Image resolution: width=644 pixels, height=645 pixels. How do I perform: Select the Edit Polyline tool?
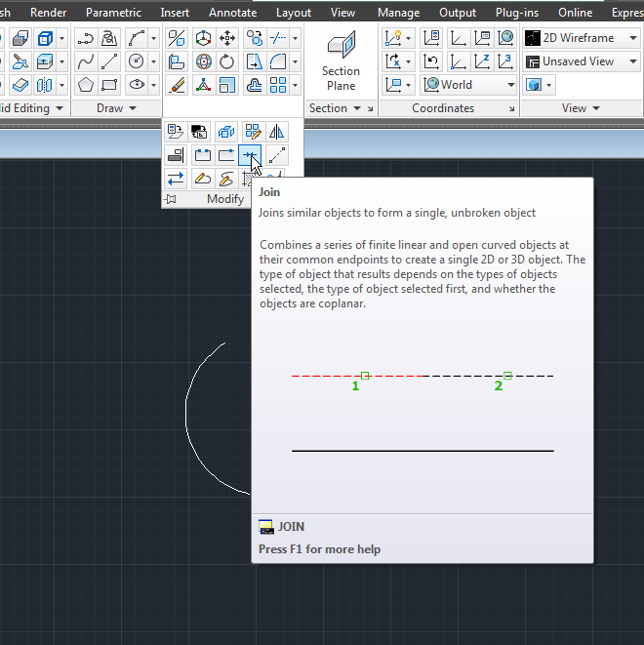(201, 179)
